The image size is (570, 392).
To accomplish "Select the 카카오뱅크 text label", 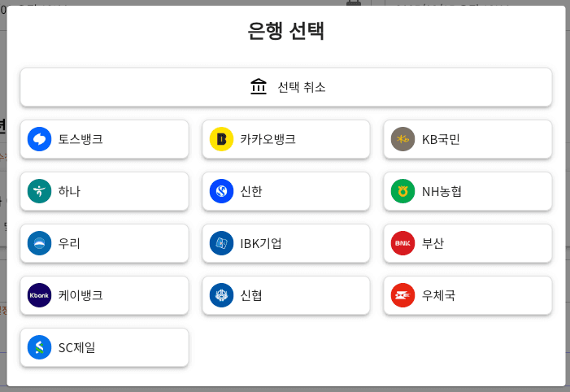I will click(x=268, y=139).
